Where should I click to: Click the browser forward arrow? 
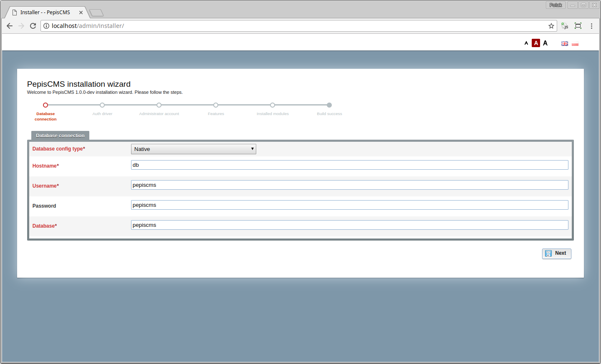(21, 26)
